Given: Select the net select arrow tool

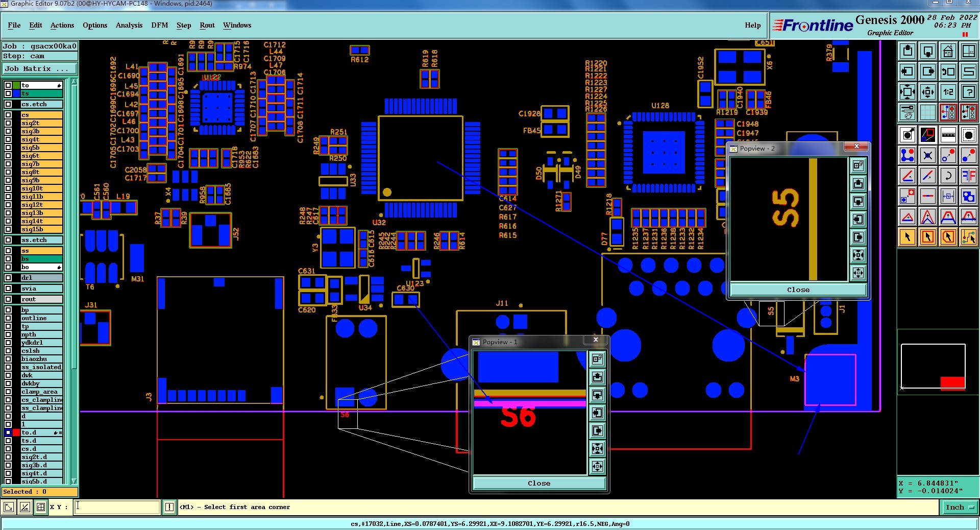Looking at the screenshot, I should 969,237.
